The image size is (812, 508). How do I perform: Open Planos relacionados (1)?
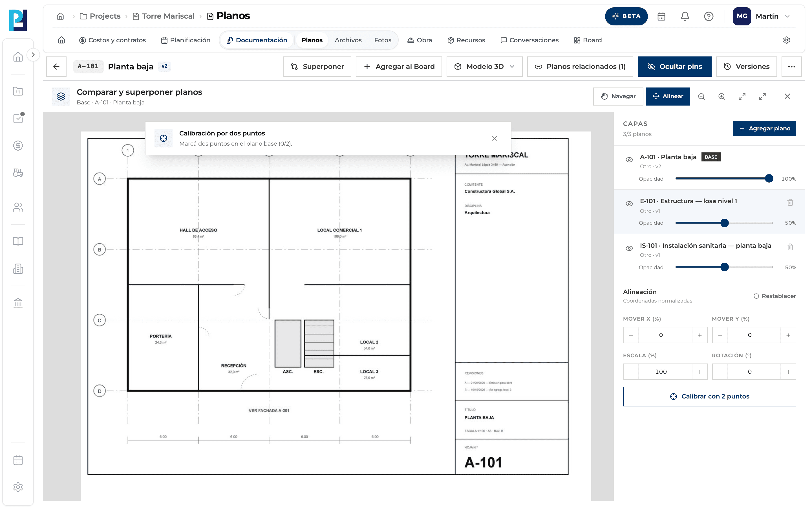580,67
